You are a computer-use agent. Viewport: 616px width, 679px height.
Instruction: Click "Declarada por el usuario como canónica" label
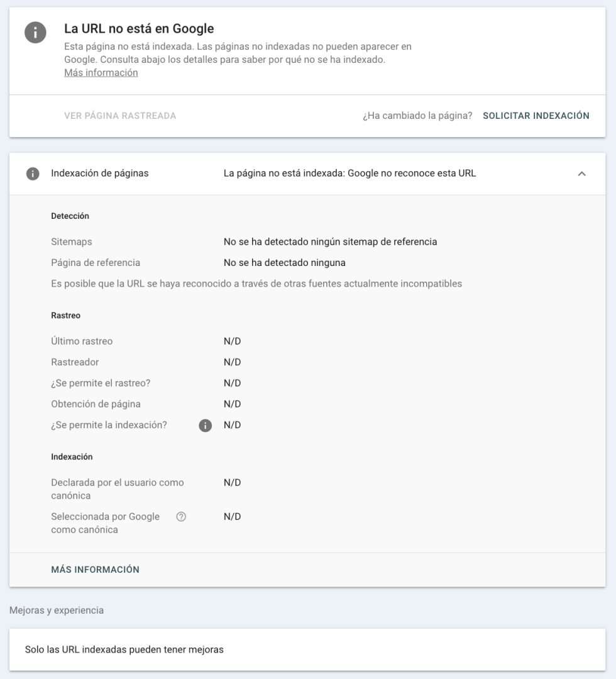(x=118, y=489)
